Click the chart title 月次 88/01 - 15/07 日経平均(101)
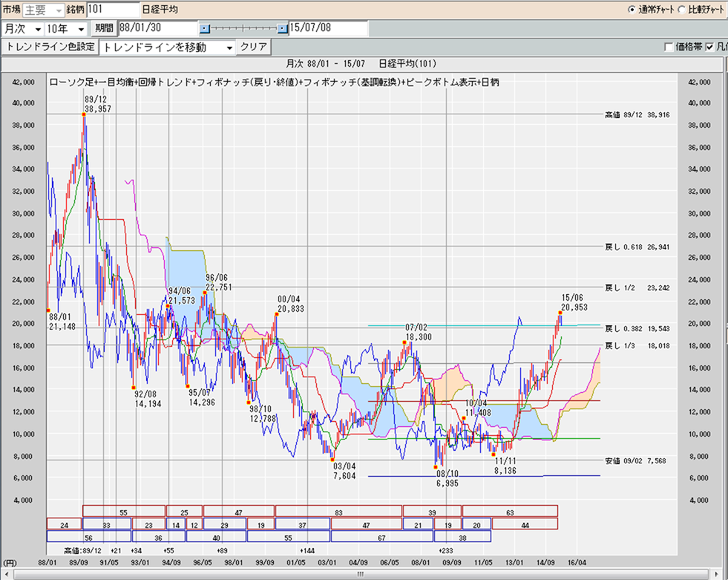 [x=361, y=64]
